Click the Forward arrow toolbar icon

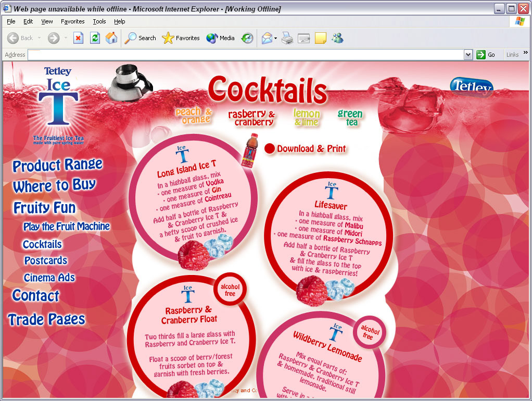[x=53, y=38]
